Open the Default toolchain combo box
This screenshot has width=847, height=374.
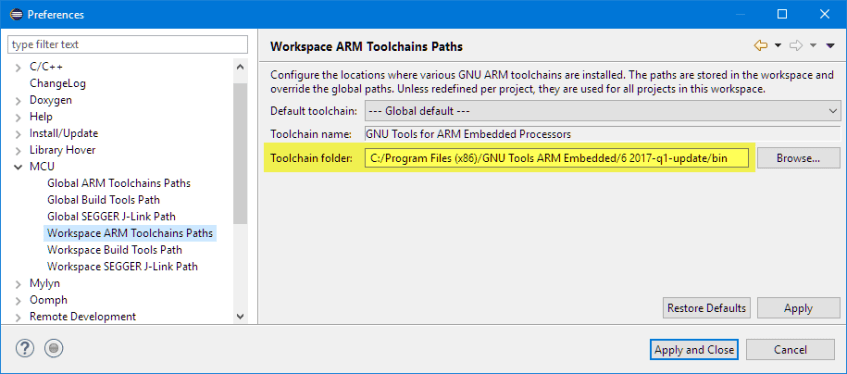[603, 111]
